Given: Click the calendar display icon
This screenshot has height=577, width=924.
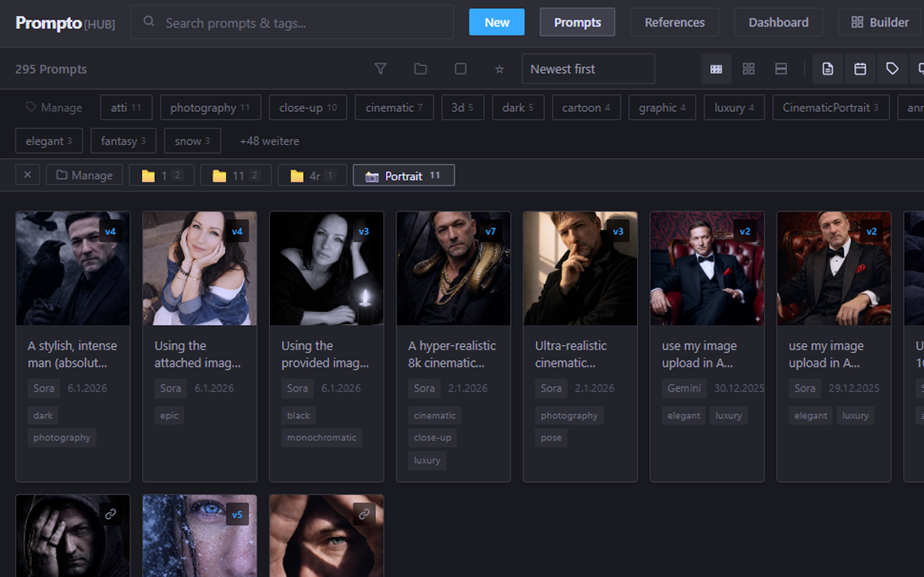Looking at the screenshot, I should (860, 69).
